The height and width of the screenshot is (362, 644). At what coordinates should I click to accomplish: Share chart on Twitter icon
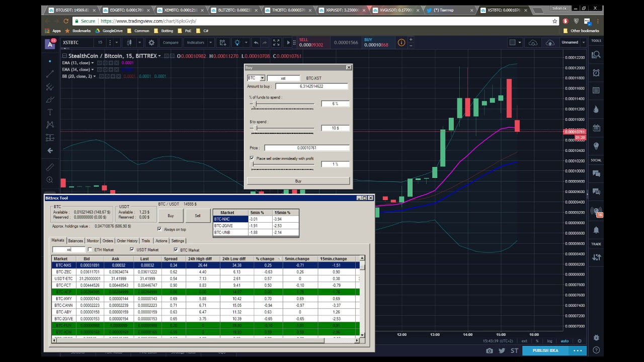point(502,350)
